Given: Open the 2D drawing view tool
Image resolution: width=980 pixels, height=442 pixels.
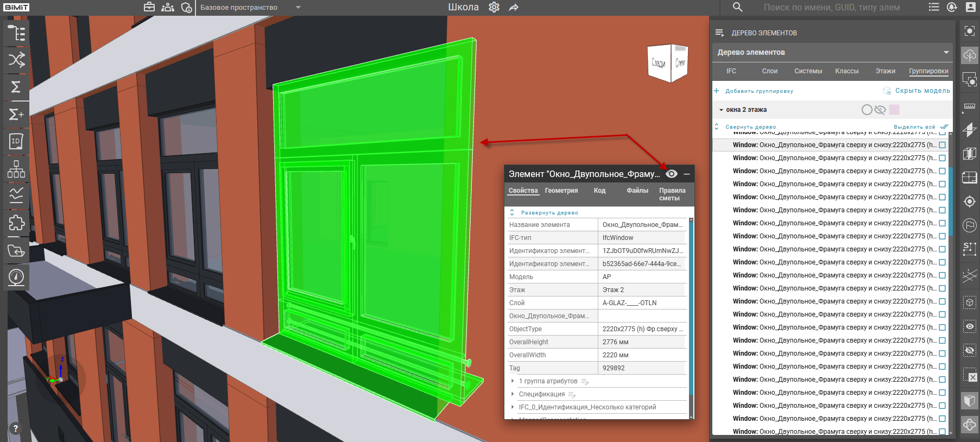Looking at the screenshot, I should 16,141.
